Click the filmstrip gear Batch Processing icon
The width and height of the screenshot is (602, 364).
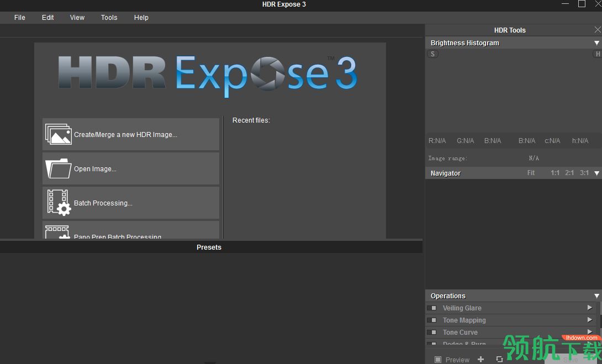[59, 202]
